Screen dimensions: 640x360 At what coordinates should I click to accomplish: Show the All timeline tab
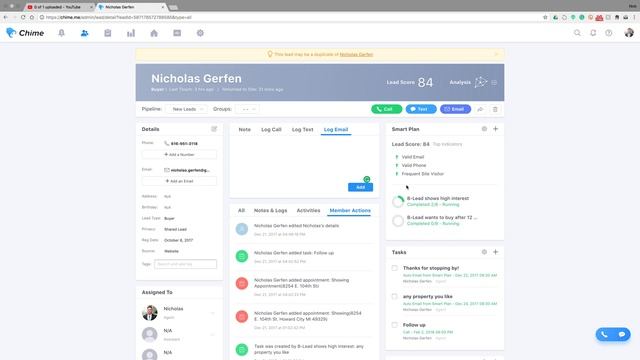(x=241, y=211)
